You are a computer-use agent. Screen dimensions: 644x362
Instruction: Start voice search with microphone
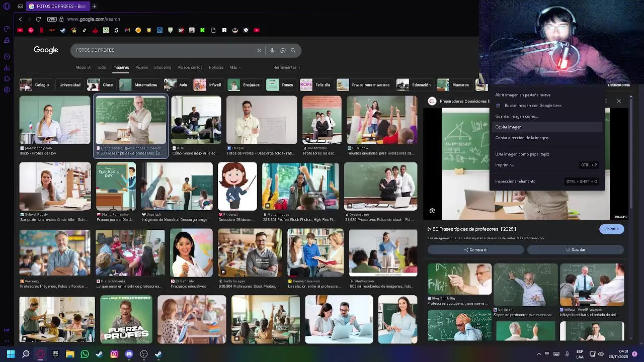pyautogui.click(x=272, y=50)
